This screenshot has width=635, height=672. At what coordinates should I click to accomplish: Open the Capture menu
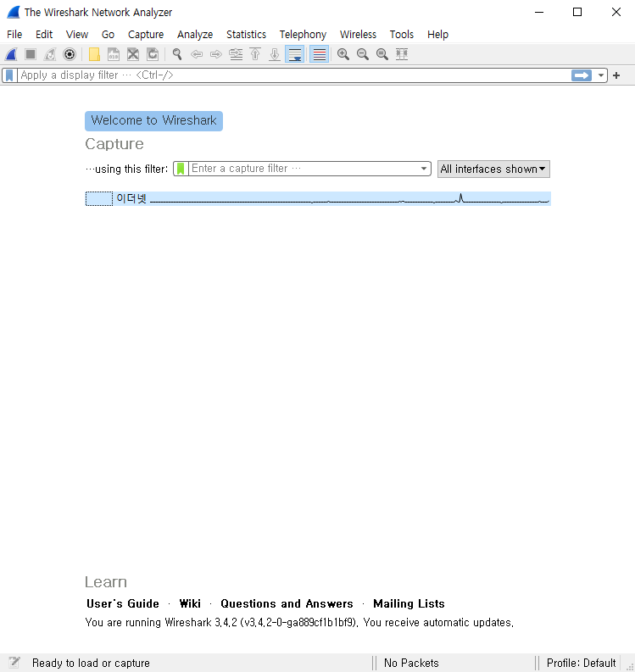pos(146,34)
